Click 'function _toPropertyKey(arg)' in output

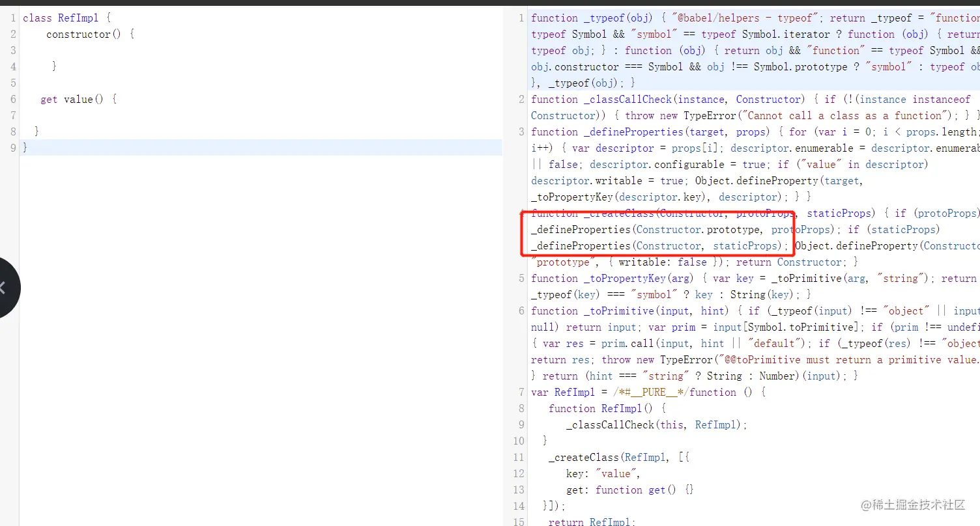(x=616, y=279)
